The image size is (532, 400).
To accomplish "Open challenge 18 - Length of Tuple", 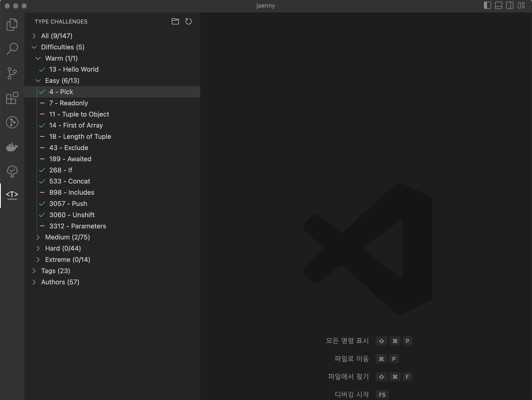I will click(x=112, y=136).
